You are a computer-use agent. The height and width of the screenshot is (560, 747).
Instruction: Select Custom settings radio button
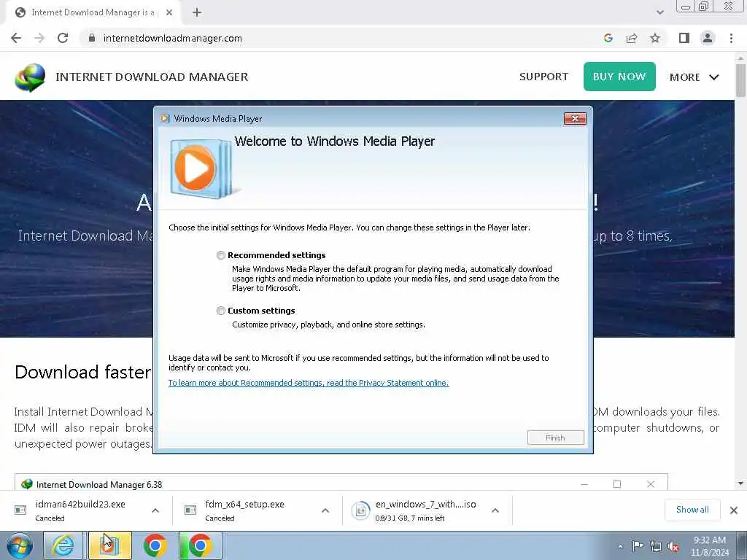click(220, 311)
